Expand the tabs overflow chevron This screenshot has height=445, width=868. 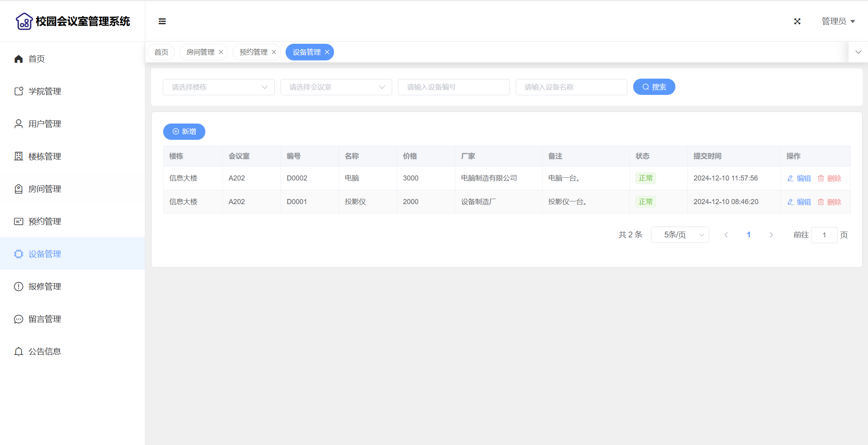point(858,52)
